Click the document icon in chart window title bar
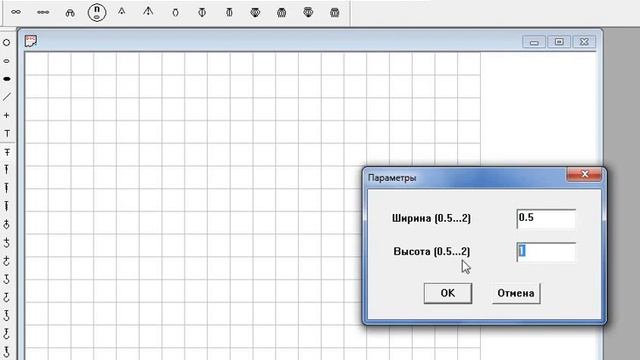The width and height of the screenshot is (640, 360). (x=31, y=41)
